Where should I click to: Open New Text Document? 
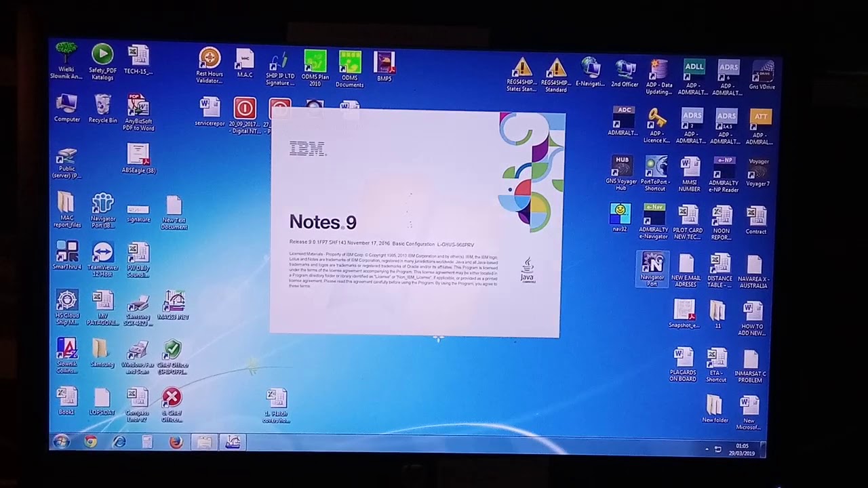(x=174, y=213)
